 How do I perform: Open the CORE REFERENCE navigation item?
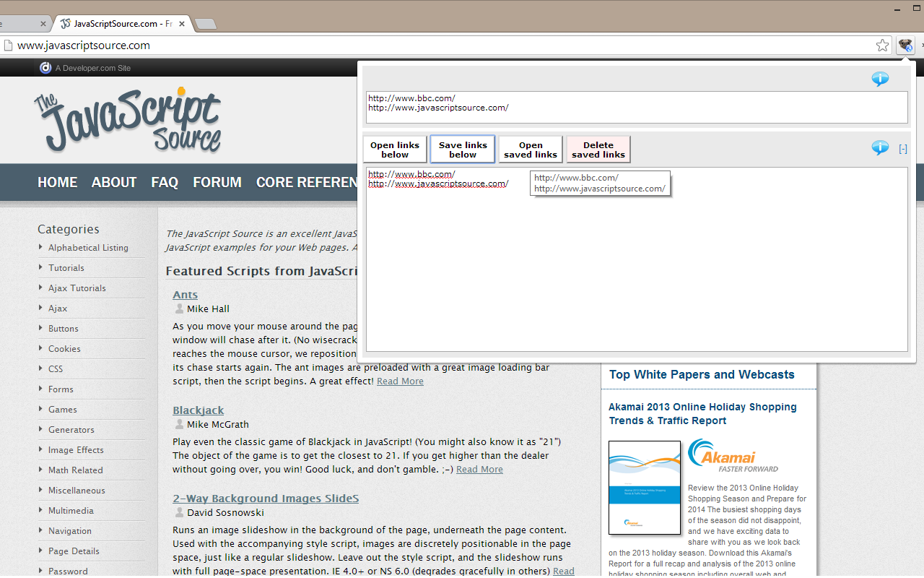click(x=307, y=183)
